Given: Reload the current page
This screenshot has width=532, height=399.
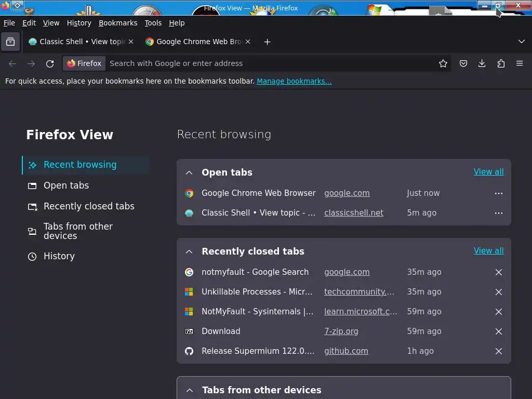Looking at the screenshot, I should [x=50, y=63].
